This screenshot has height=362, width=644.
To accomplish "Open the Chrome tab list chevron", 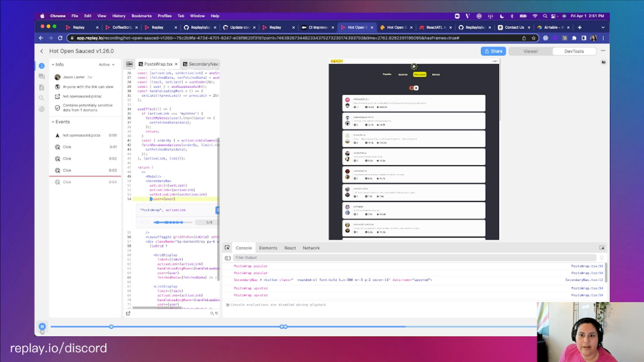I will click(x=603, y=27).
